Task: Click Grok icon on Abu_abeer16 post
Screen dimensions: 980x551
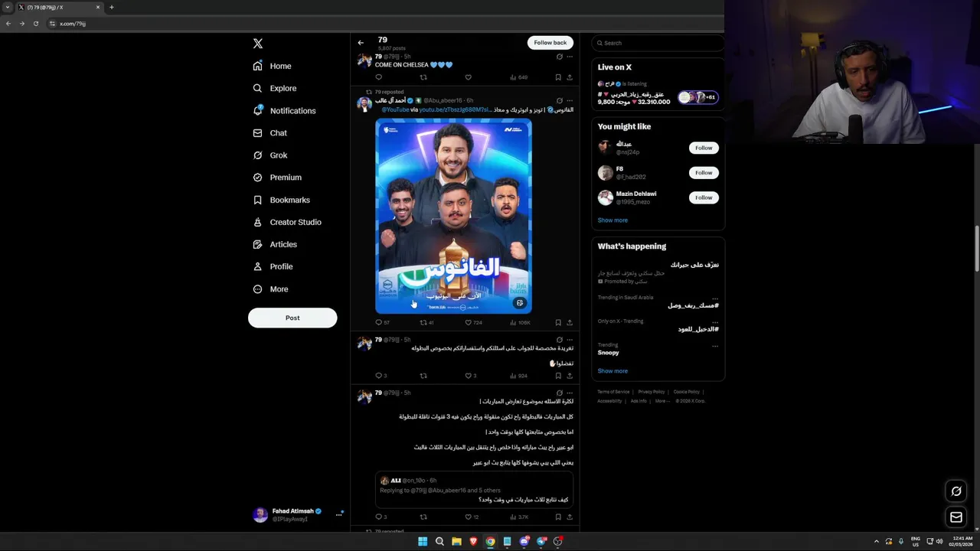Action: click(x=559, y=100)
